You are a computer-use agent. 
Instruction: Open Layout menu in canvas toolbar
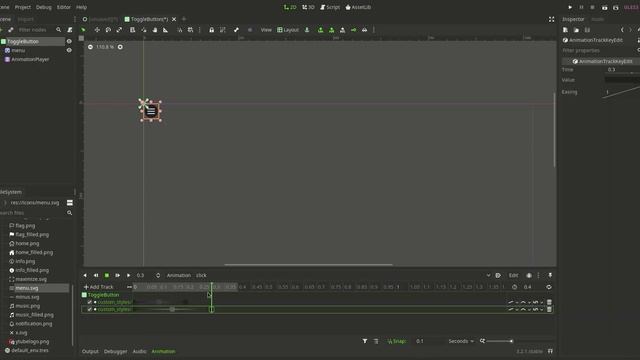[288, 30]
